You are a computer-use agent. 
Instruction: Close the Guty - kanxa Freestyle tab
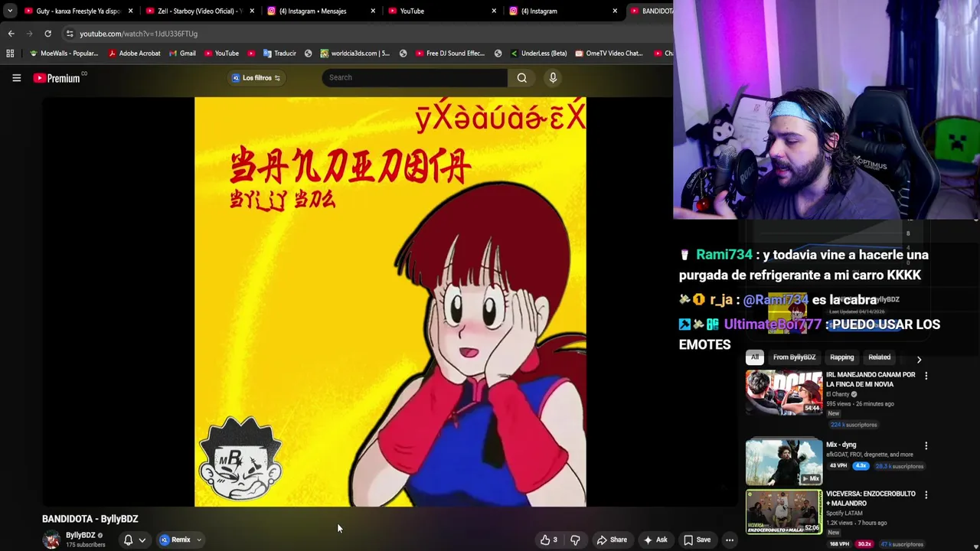(x=130, y=11)
